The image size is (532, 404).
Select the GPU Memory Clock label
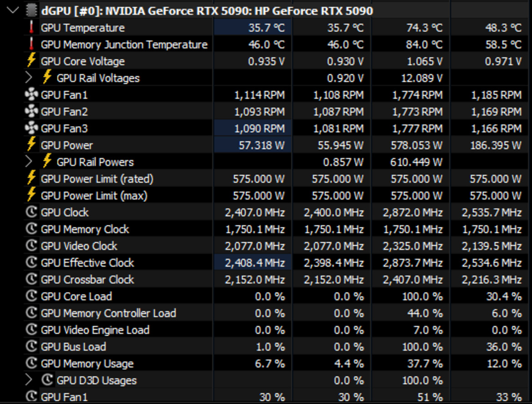pyautogui.click(x=85, y=229)
